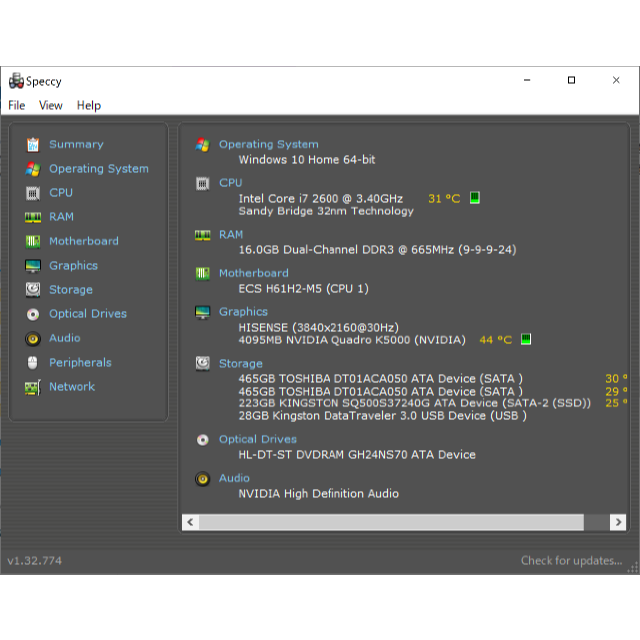Click the Storage hard drive icon in sidebar
The image size is (640, 640).
[x=33, y=290]
